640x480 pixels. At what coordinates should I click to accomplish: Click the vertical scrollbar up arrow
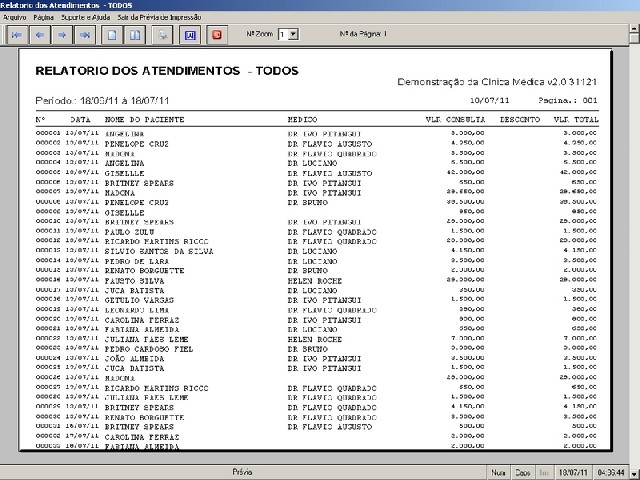pos(635,29)
